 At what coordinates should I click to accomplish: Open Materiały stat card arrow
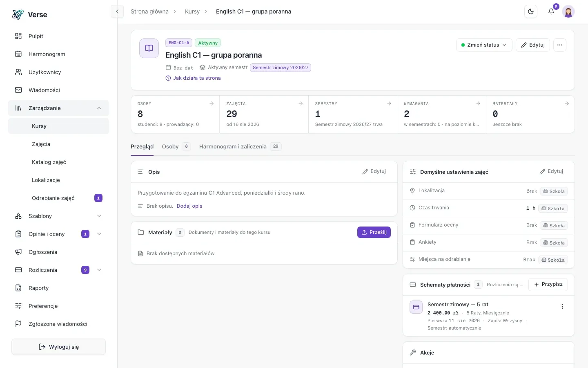click(567, 103)
